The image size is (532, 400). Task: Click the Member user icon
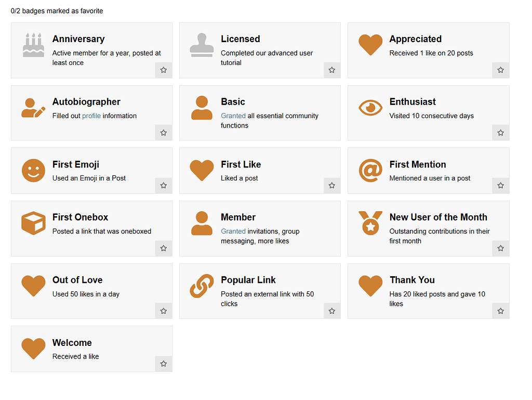pos(202,223)
